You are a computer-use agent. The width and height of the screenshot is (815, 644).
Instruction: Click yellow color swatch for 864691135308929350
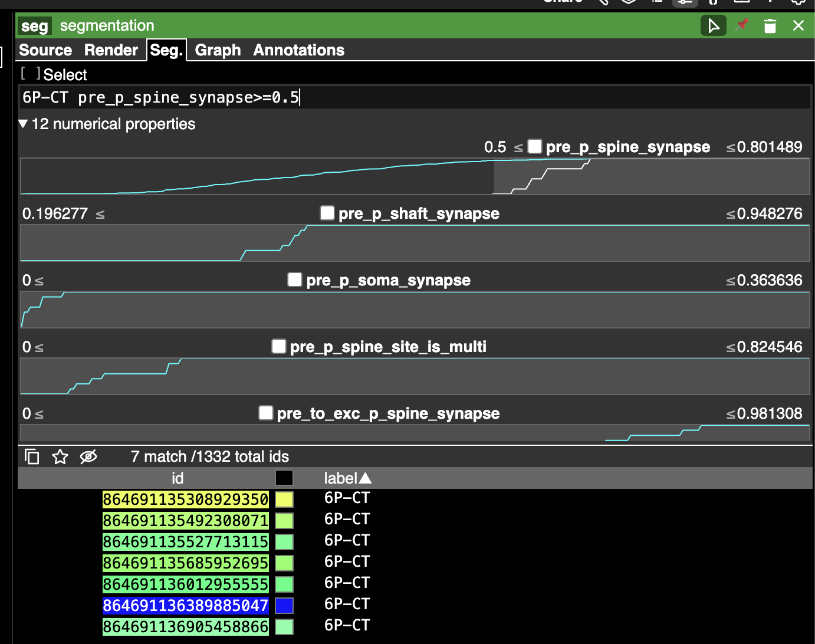(284, 500)
